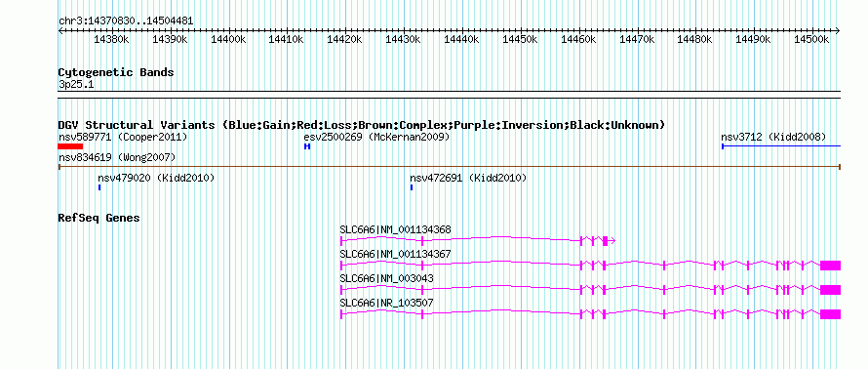Open the DGV Structural Variants track title
The width and height of the screenshot is (868, 369).
pyautogui.click(x=362, y=125)
